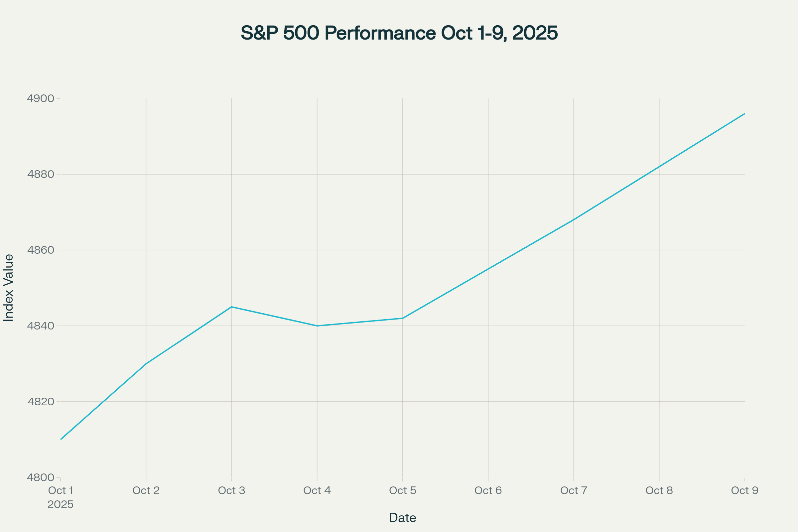Select the Oct 9 x-axis label

(x=744, y=491)
